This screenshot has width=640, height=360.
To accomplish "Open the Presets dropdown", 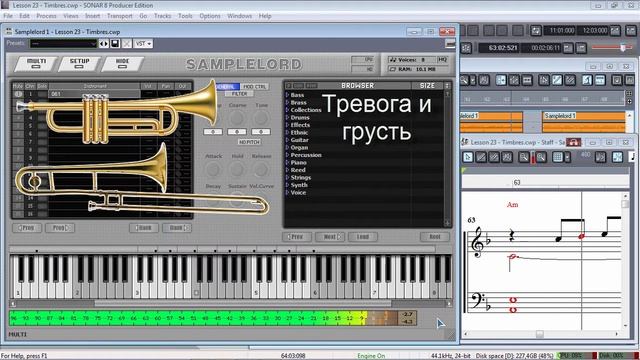I will pyautogui.click(x=63, y=43).
